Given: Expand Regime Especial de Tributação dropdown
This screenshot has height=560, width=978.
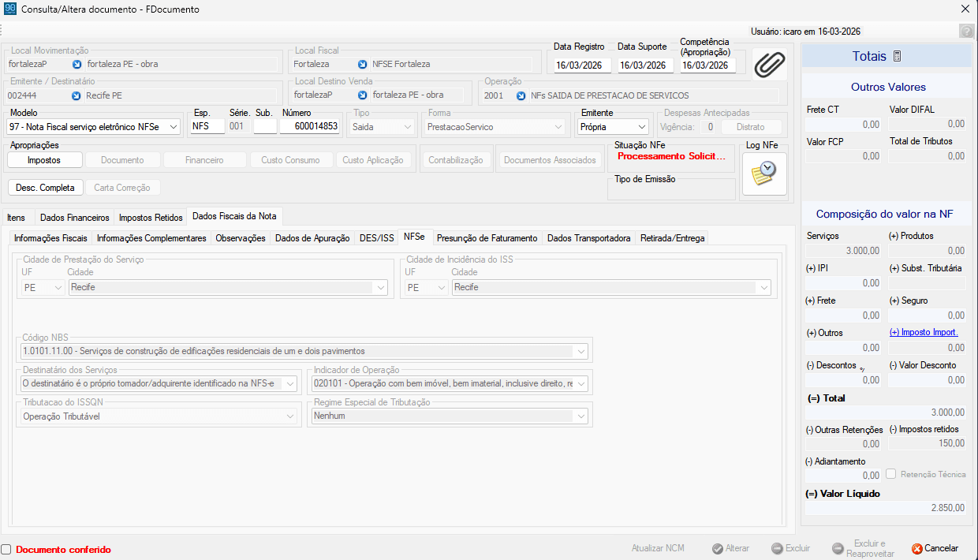Looking at the screenshot, I should (581, 416).
